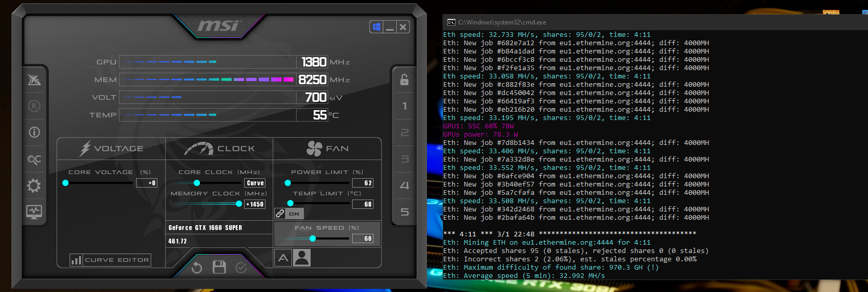Open the information panel icon
868x292 pixels.
34,132
